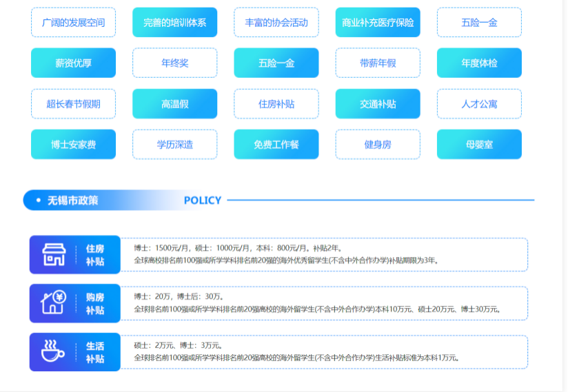Image resolution: width=568 pixels, height=392 pixels.
Task: Click the 人才公寓 tag
Action: click(479, 104)
